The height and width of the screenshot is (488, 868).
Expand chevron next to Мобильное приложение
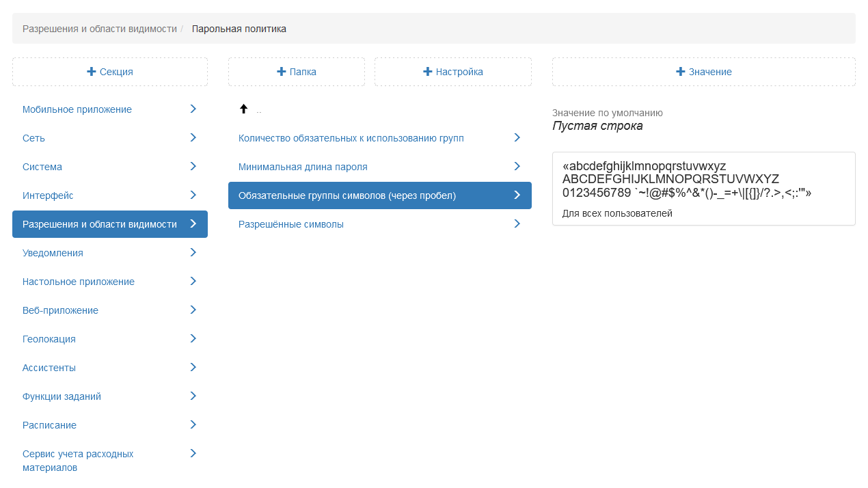point(193,109)
